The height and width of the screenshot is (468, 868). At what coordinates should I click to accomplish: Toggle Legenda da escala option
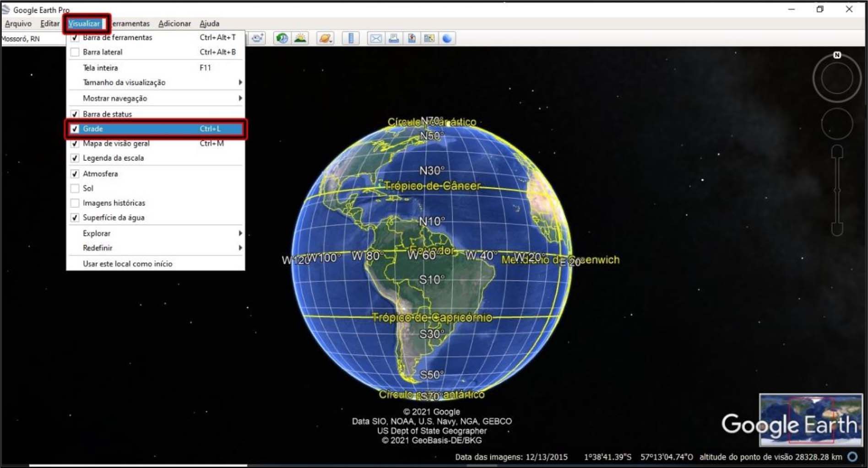click(x=156, y=158)
